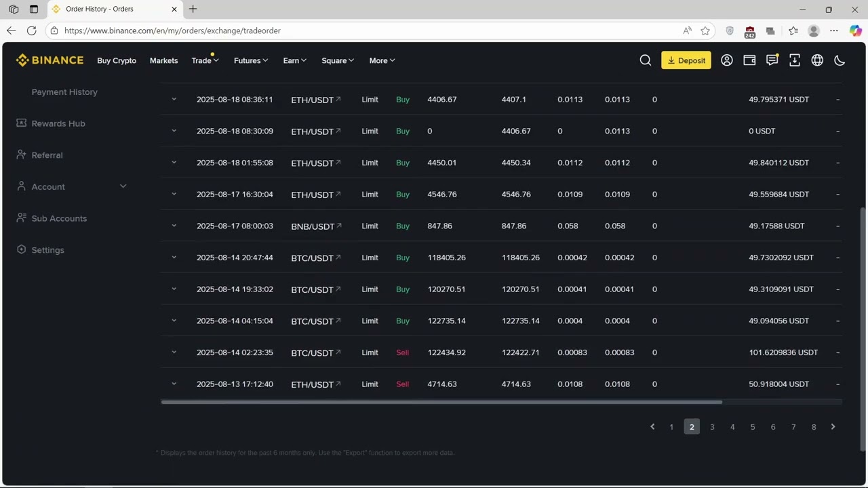This screenshot has width=868, height=488.
Task: Click the vertical page scrollbar
Action: (863, 329)
